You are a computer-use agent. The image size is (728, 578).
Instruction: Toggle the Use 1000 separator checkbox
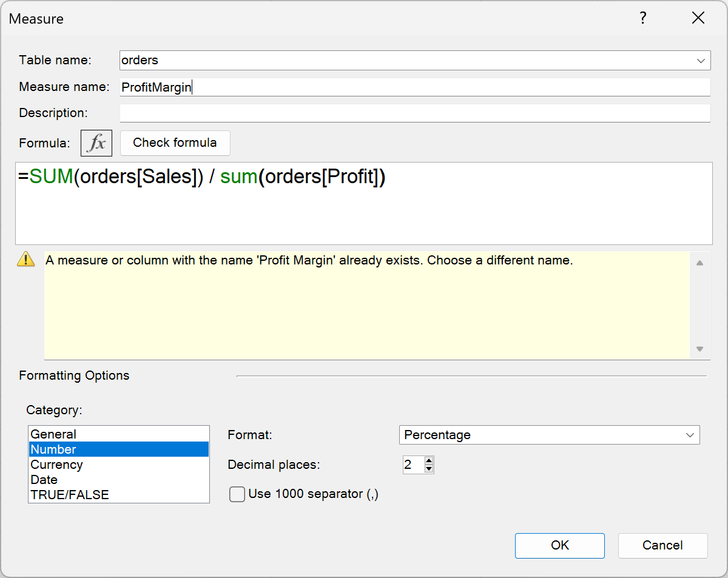[x=237, y=494]
